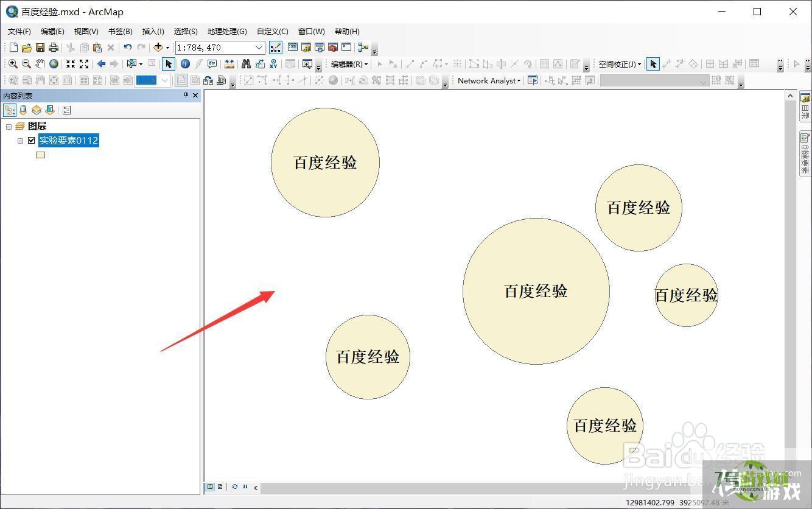Screen dimensions: 812x509
Task: Open the 书签(B) menu
Action: point(120,31)
